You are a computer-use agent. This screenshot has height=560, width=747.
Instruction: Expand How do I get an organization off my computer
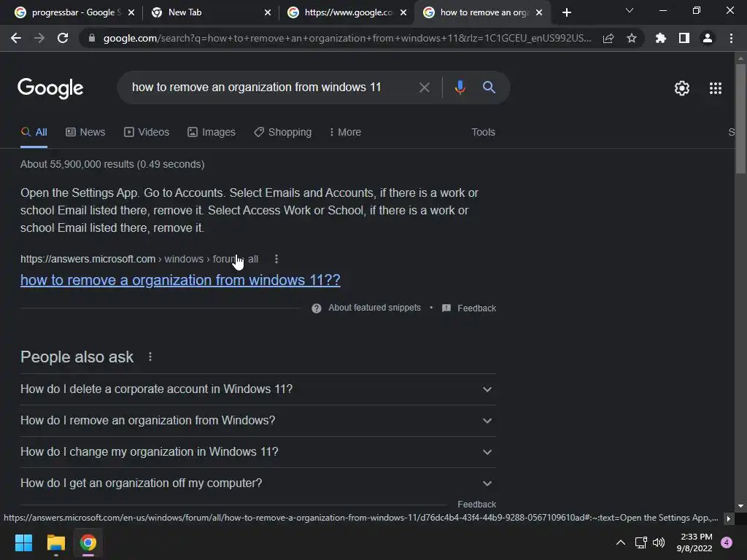coord(258,483)
